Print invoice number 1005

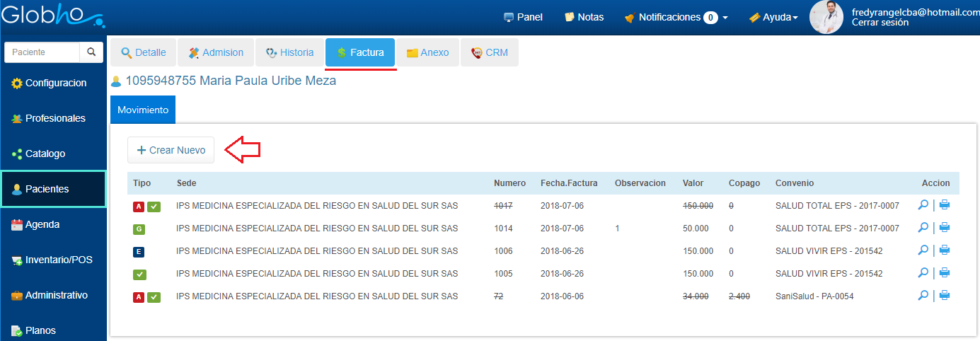944,273
